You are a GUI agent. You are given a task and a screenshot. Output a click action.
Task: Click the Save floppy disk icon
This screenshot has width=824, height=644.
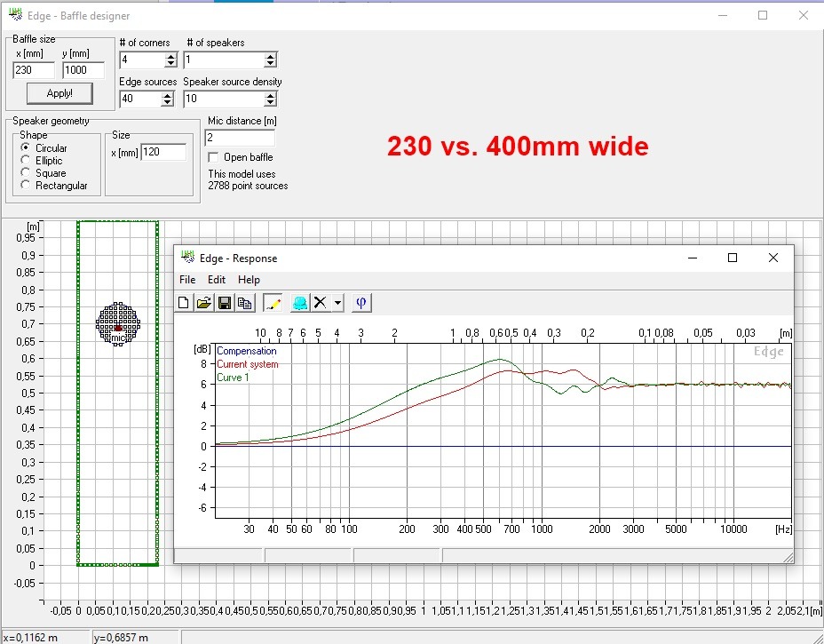[225, 303]
